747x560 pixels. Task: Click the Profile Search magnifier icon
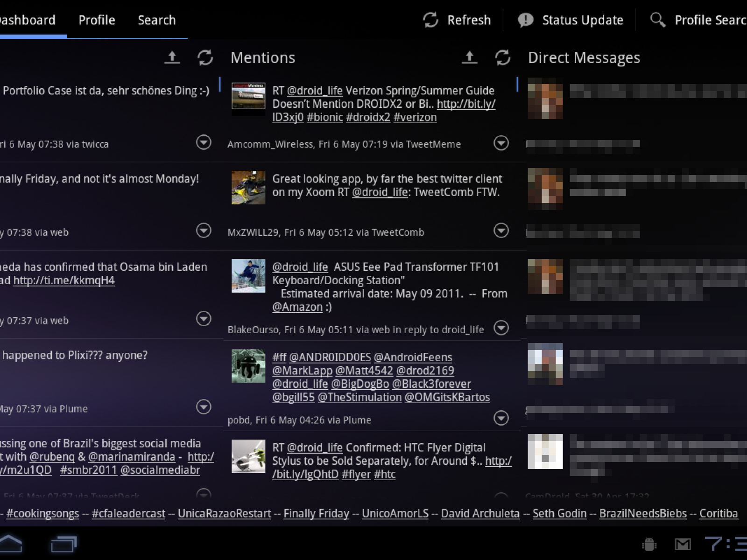pos(658,20)
